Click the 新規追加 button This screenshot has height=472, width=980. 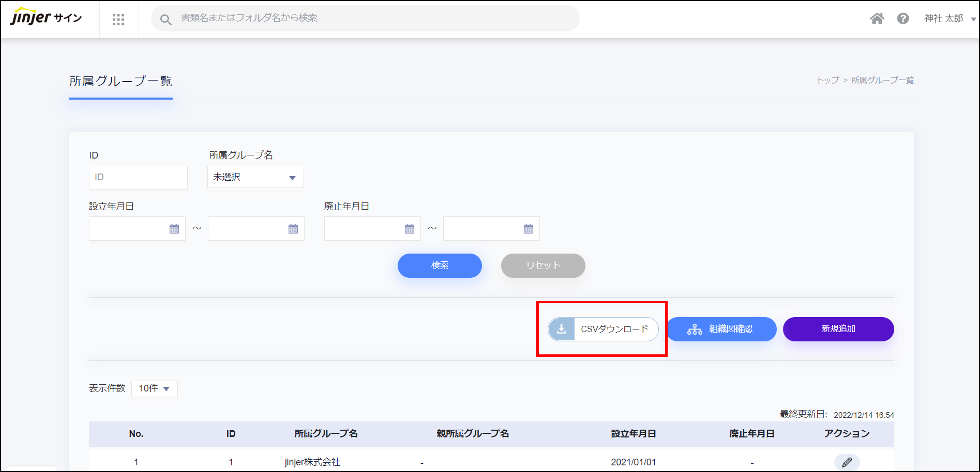pos(838,329)
